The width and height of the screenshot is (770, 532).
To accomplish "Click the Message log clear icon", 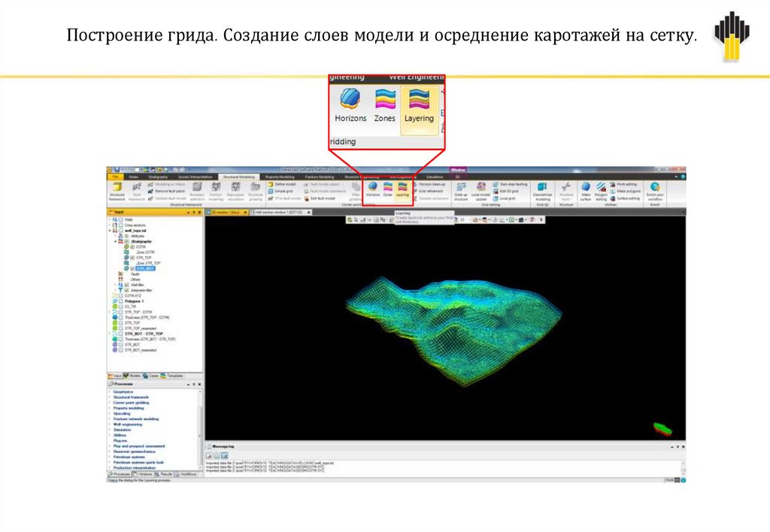I will point(209,455).
